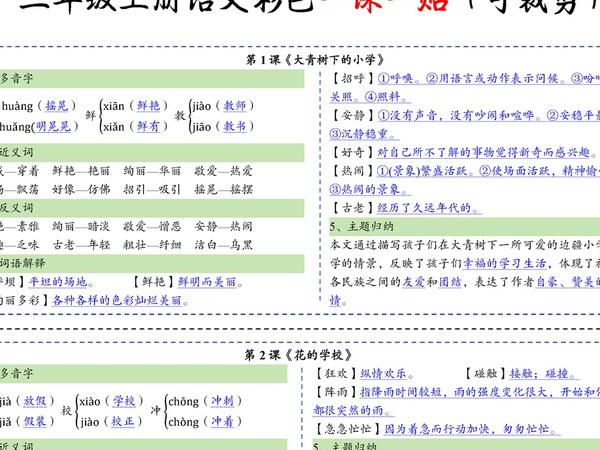The image size is (600, 450).
Task: Click the heading 第 1 课《大青树下的小学》
Action: [315, 60]
